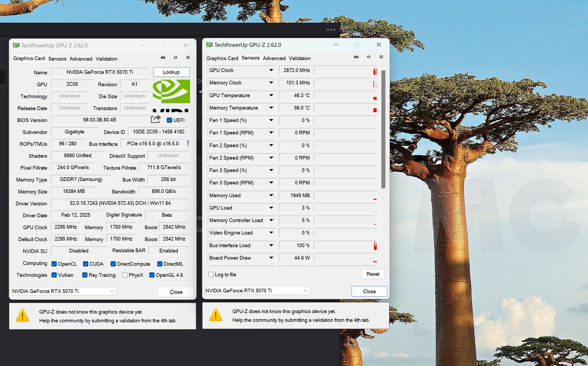Open the Memory Used sensor dropdown
Screen dimensions: 588x366
pyautogui.click(x=271, y=195)
